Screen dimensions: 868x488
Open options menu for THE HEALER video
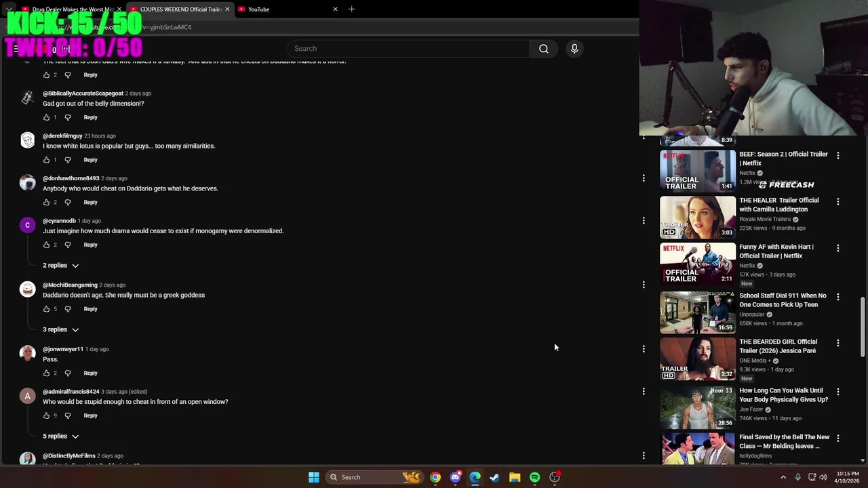837,201
